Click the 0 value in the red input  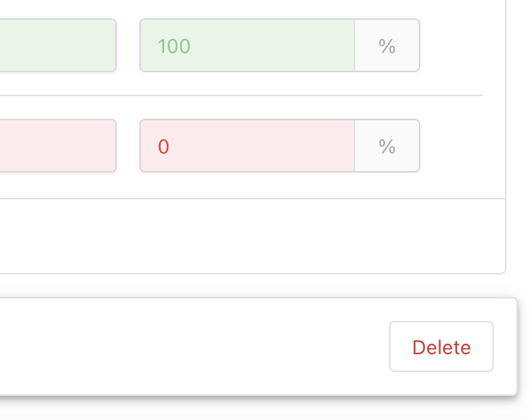163,147
